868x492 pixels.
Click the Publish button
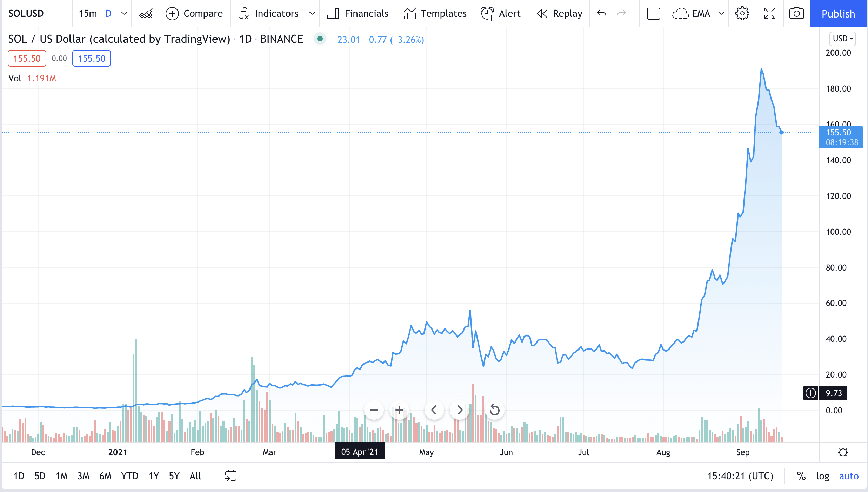[x=838, y=14]
